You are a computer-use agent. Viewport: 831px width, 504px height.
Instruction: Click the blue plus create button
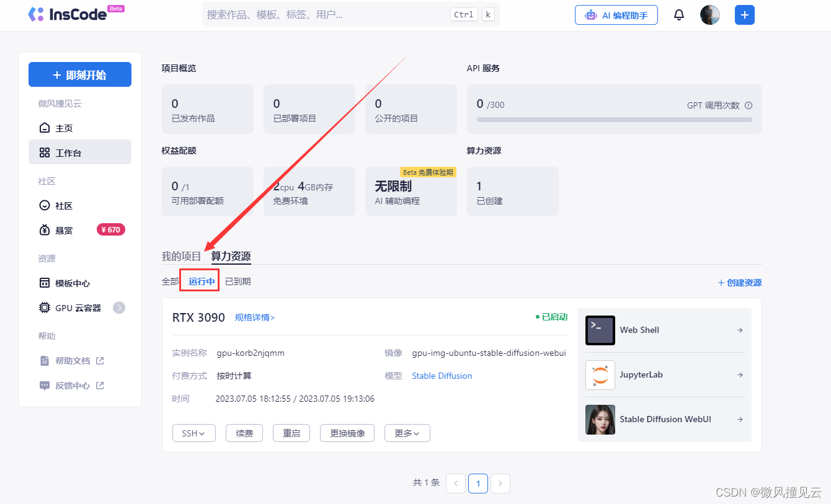point(745,15)
